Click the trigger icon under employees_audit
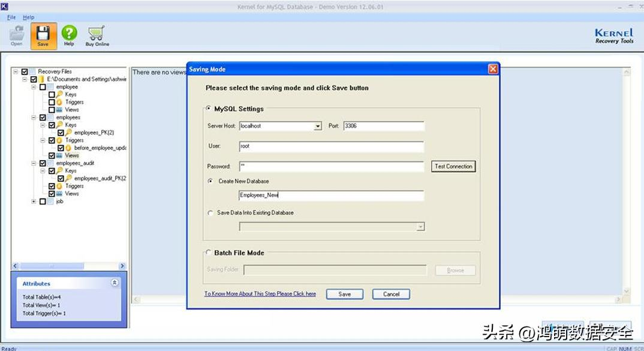Viewport: 644px width, 351px height. click(x=59, y=186)
